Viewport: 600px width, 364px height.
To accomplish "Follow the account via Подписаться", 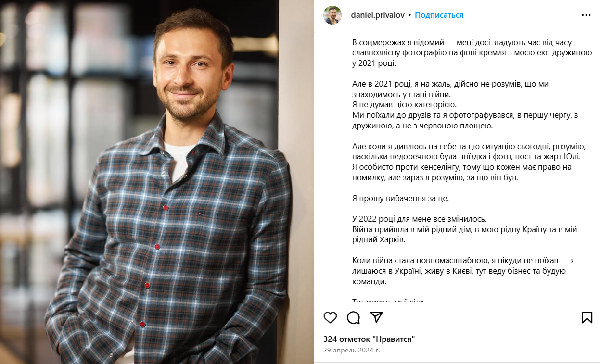I will coord(439,15).
